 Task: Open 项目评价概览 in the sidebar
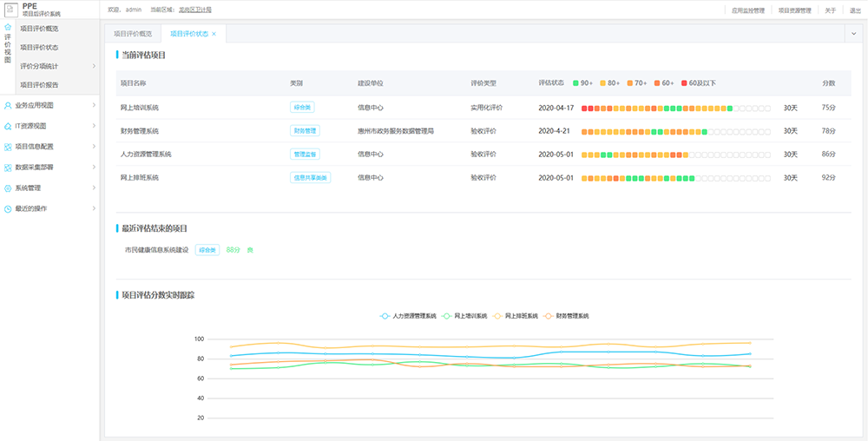(39, 29)
